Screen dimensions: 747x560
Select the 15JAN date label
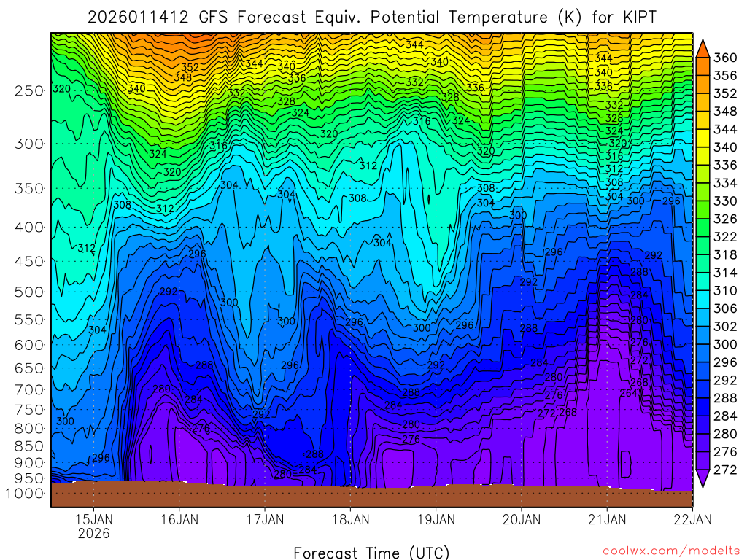(x=94, y=519)
